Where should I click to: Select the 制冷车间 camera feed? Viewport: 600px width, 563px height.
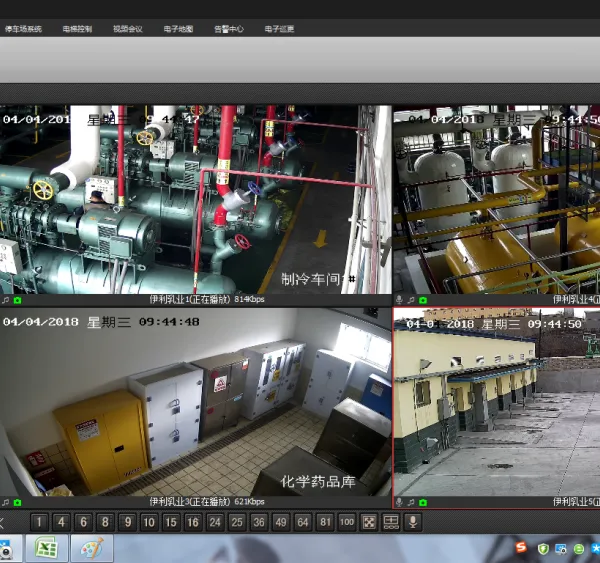point(196,199)
